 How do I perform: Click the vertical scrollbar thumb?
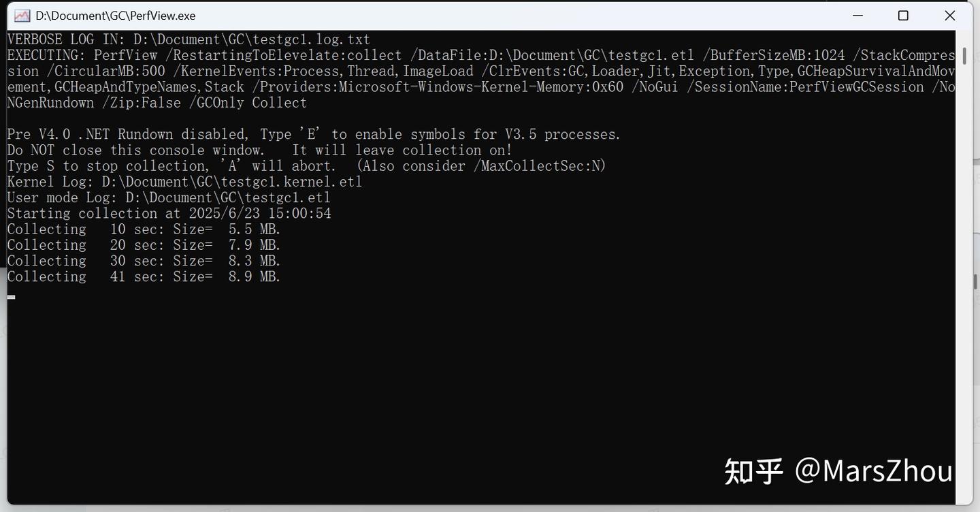click(x=964, y=56)
